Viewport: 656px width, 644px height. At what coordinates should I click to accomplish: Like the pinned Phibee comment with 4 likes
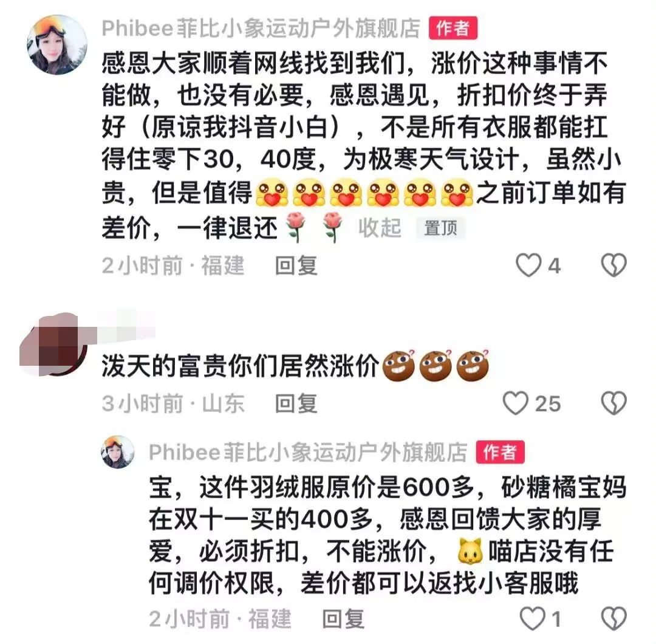coord(529,265)
